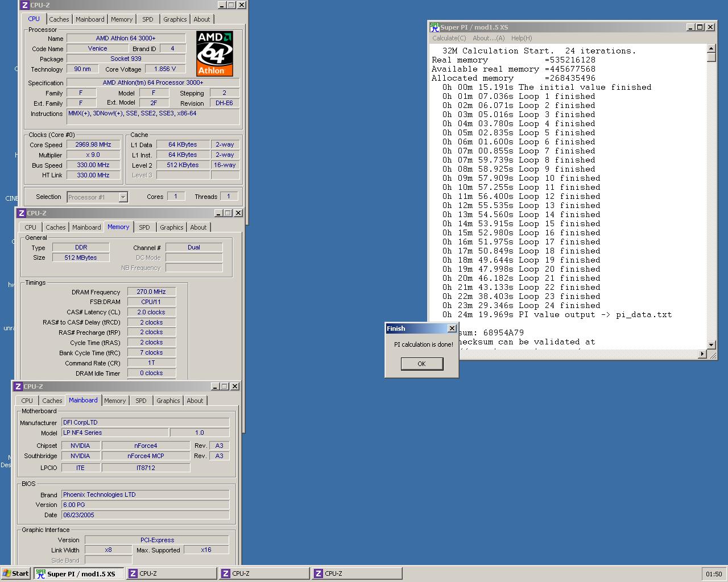Open Graphics tab in Mainboard CPU-Z window
Screen dimensions: 728x582
pos(168,401)
